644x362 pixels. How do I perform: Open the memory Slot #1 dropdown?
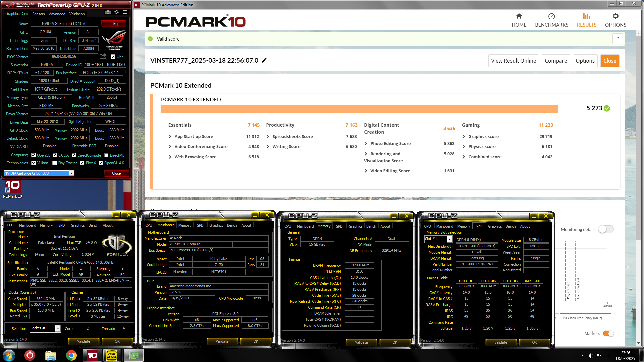(450, 239)
